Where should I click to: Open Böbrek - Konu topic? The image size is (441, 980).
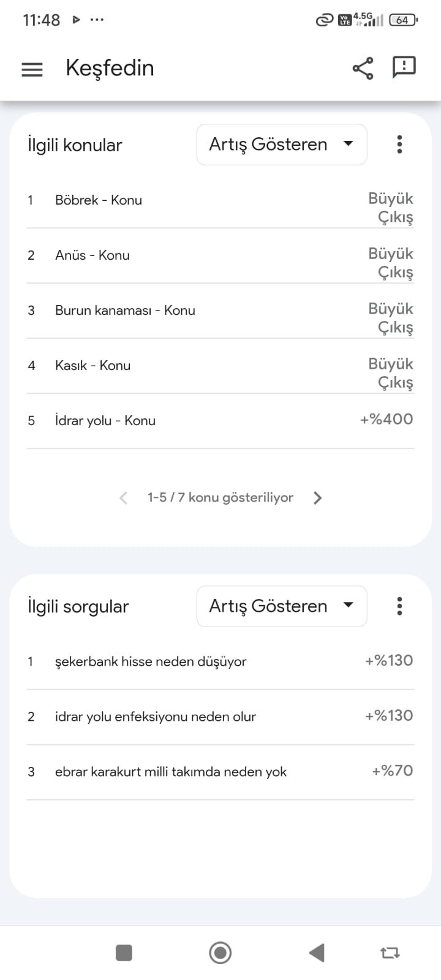click(221, 201)
